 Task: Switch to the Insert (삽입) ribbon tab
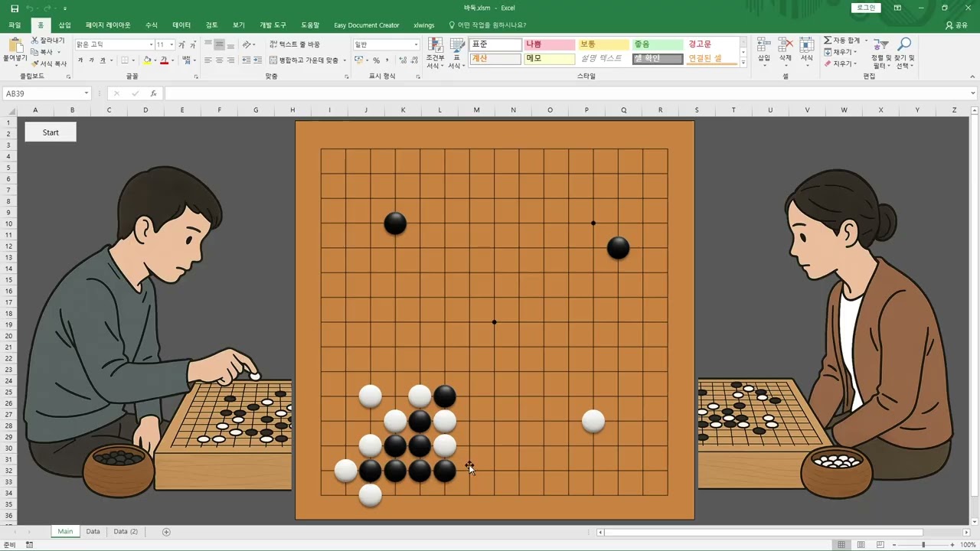point(64,25)
